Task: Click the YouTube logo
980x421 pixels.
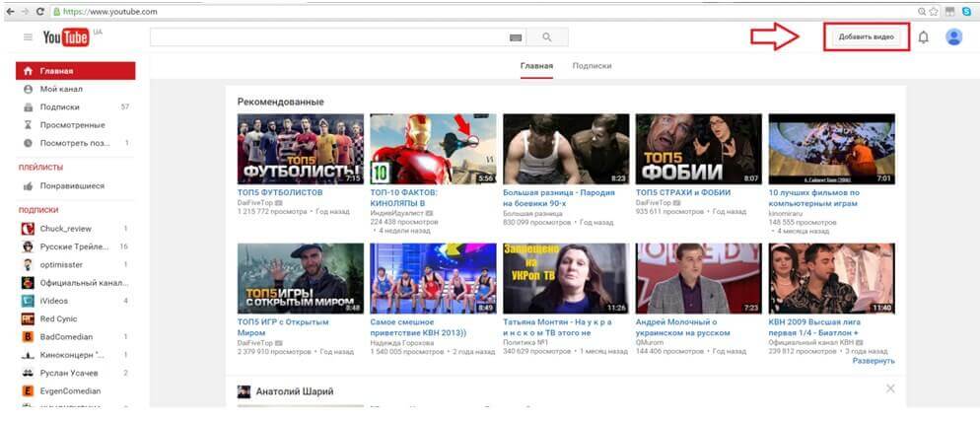Action: (66, 37)
